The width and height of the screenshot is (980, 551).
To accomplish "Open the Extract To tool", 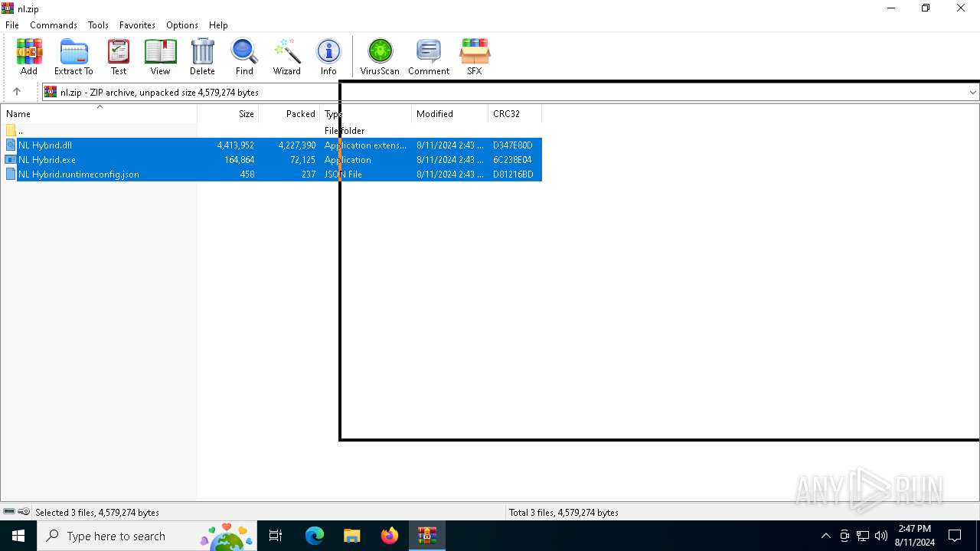I will click(73, 57).
